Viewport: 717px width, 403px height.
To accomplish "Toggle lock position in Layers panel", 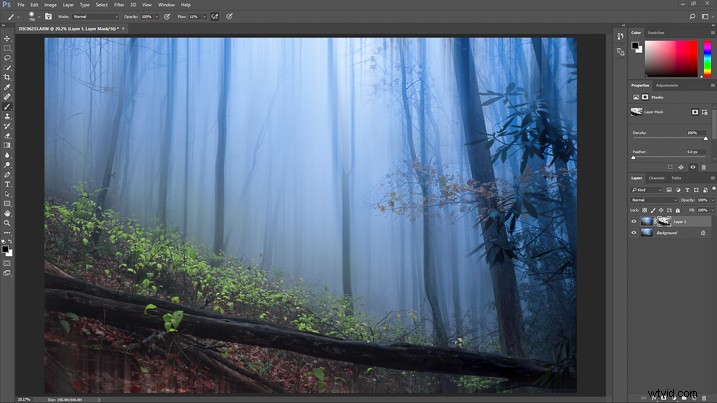I will 661,210.
